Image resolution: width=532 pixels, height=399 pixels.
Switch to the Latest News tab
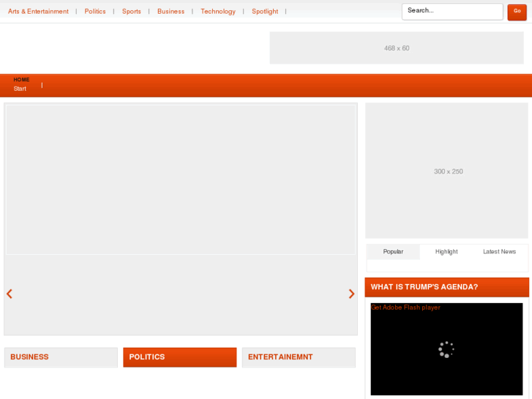[499, 252]
